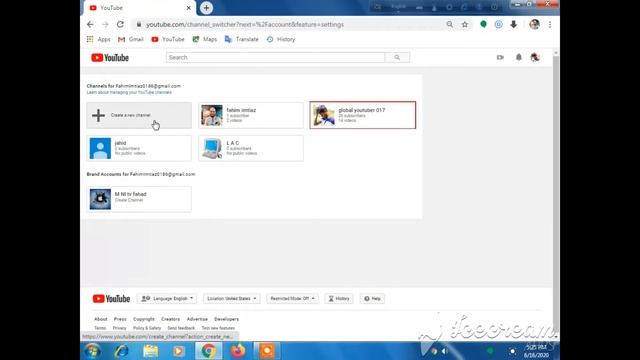This screenshot has height=360, width=640.
Task: Click the search magnifier button
Action: tap(397, 58)
